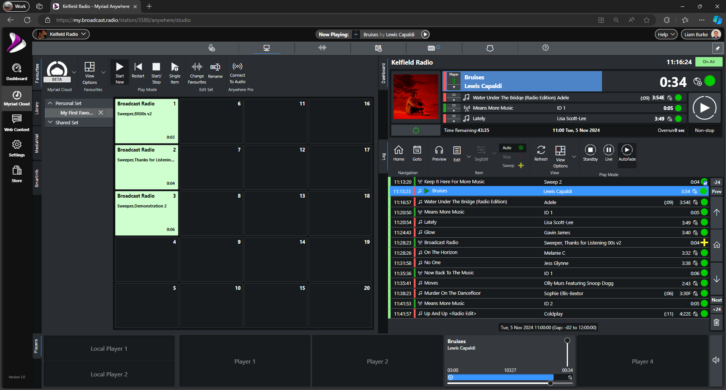Screen dimensions: 726x390
Task: Expand the Shared Set tree
Action: 50,123
